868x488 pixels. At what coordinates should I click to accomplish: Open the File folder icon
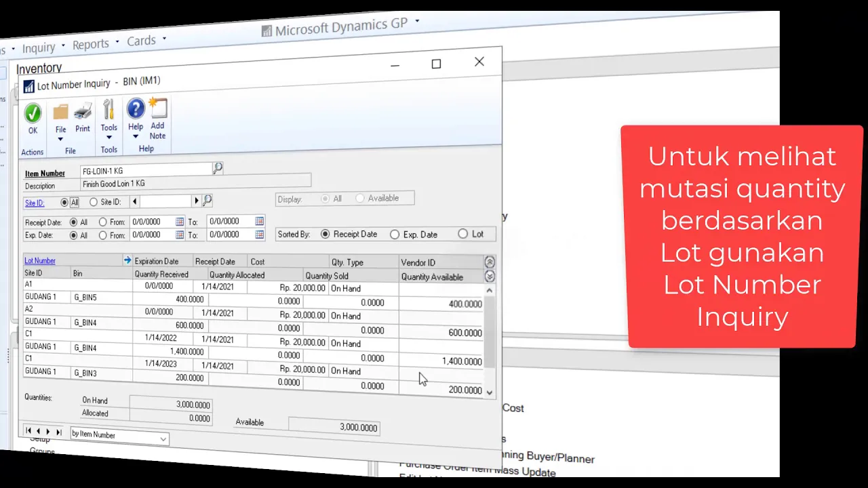point(61,113)
